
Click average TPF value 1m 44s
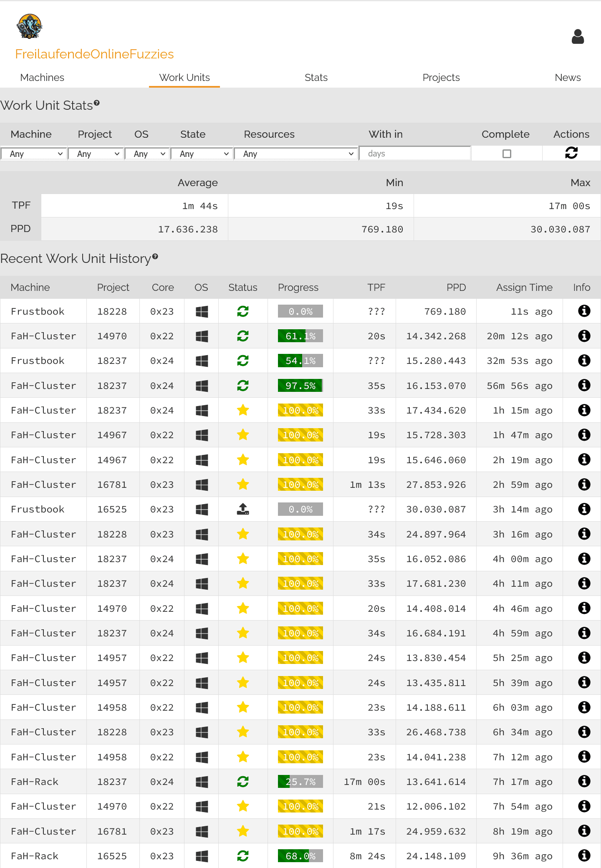[200, 206]
